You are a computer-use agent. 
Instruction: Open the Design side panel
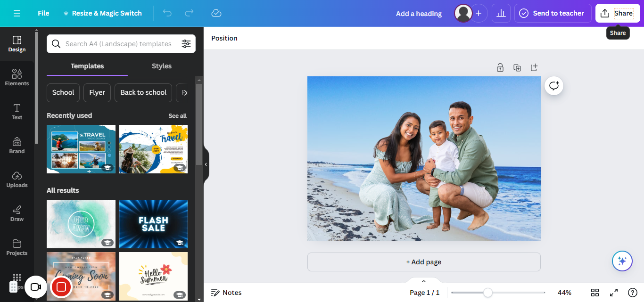click(17, 44)
